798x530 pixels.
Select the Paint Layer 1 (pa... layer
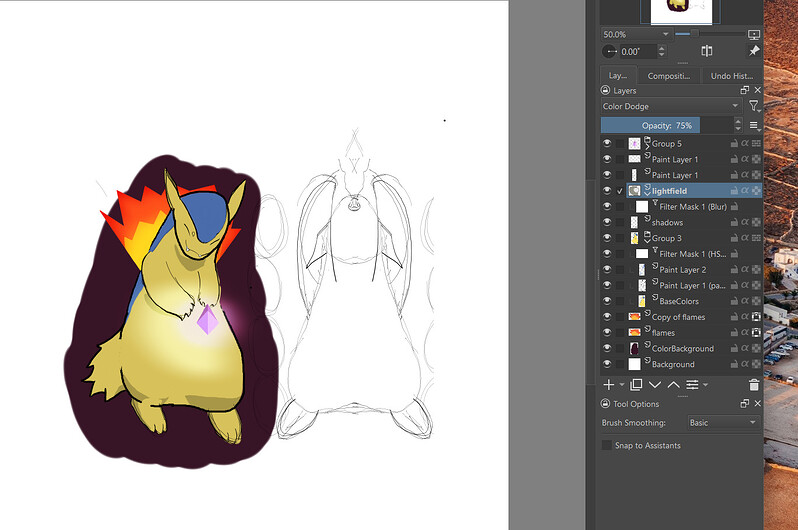(692, 285)
